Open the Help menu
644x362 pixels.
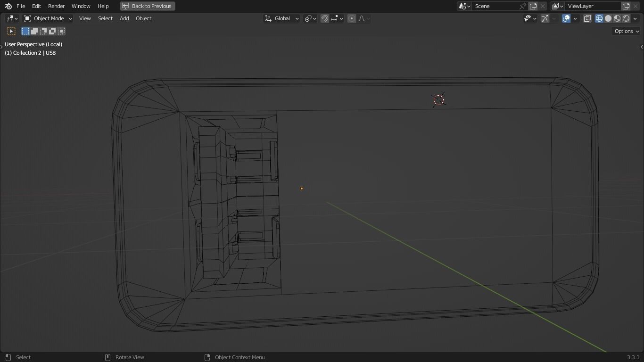tap(103, 6)
